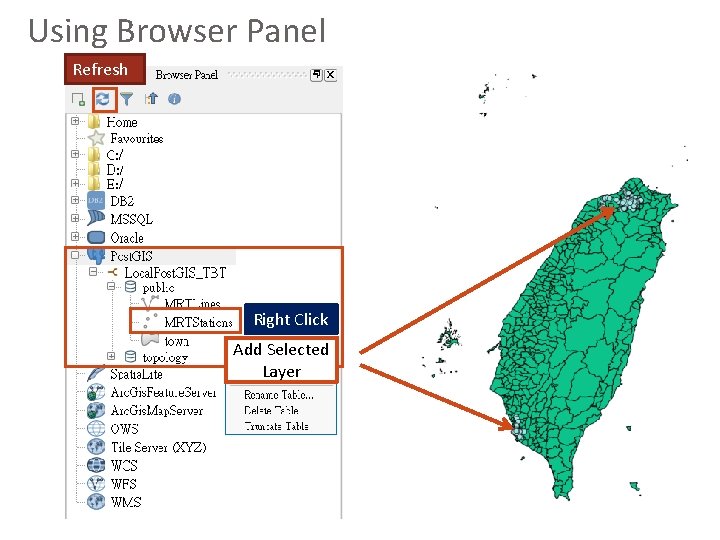Choose Add Selected Layer menu entry
The image size is (720, 540).
pyautogui.click(x=281, y=360)
